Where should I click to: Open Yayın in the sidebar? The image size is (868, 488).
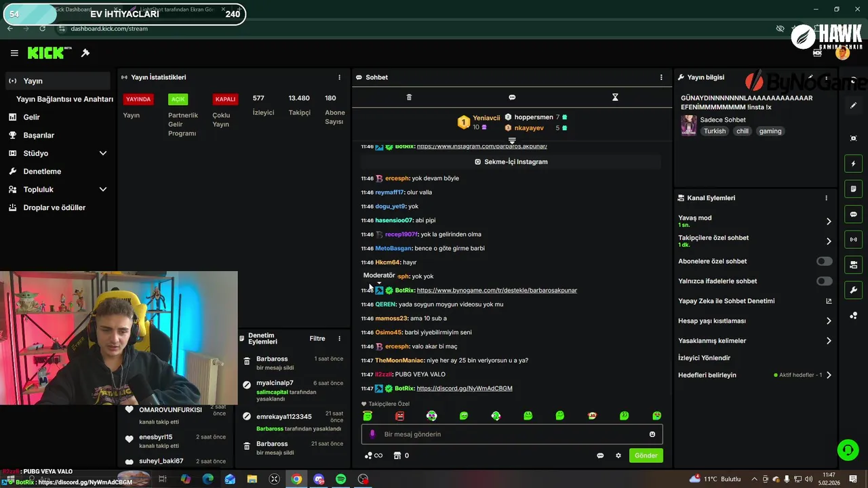tap(57, 81)
